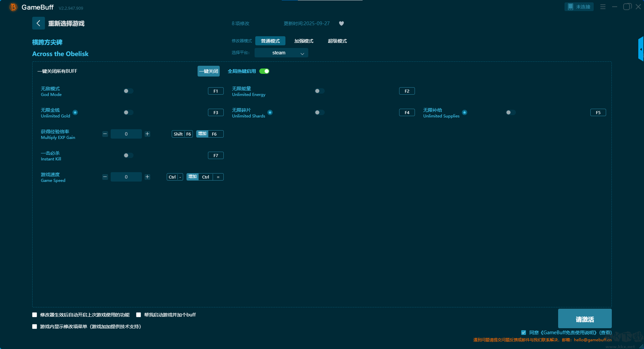
Task: Click the 一键关闭 button
Action: click(209, 71)
